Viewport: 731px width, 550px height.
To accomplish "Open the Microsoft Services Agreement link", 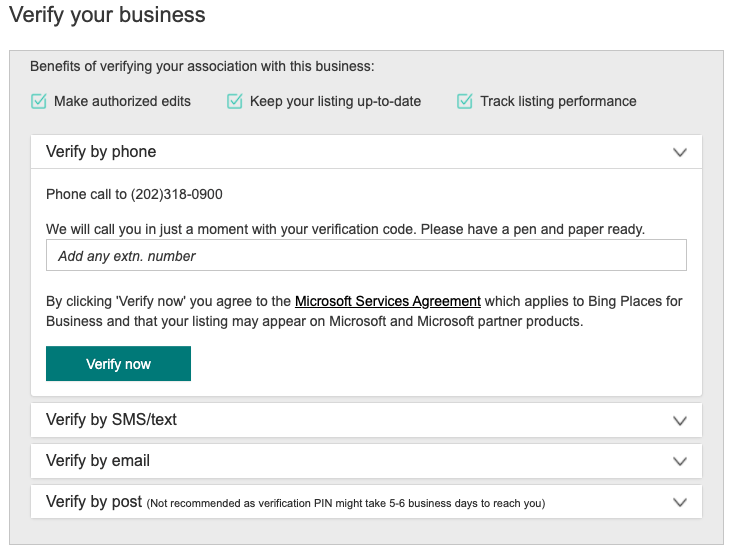I will (x=388, y=301).
